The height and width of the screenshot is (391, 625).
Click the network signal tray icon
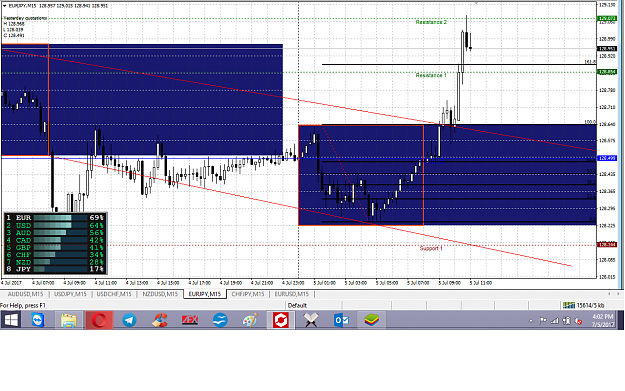coord(554,320)
